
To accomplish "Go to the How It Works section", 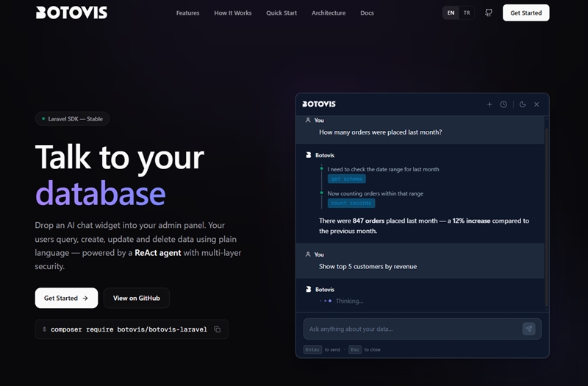I will coord(232,13).
